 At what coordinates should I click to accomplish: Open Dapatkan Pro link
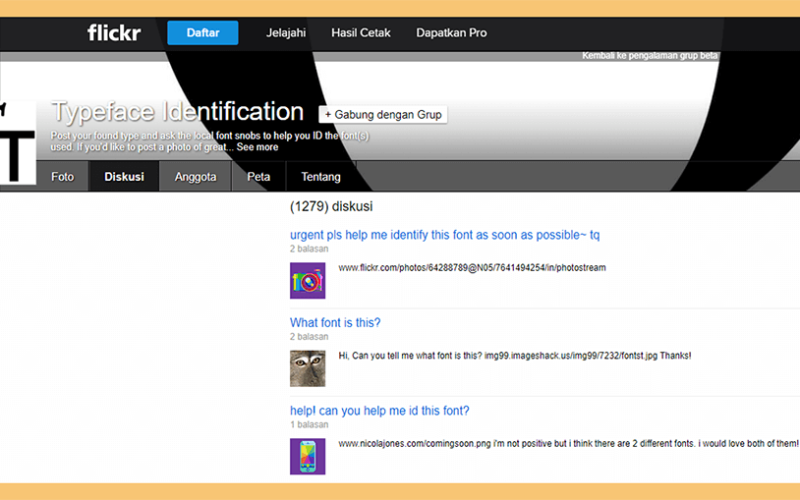tap(452, 33)
